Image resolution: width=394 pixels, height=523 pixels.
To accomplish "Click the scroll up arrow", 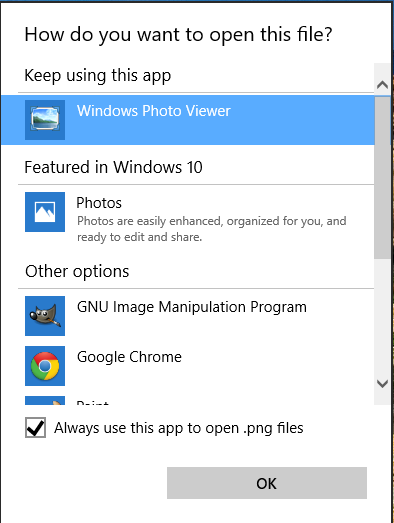I will pyautogui.click(x=382, y=85).
